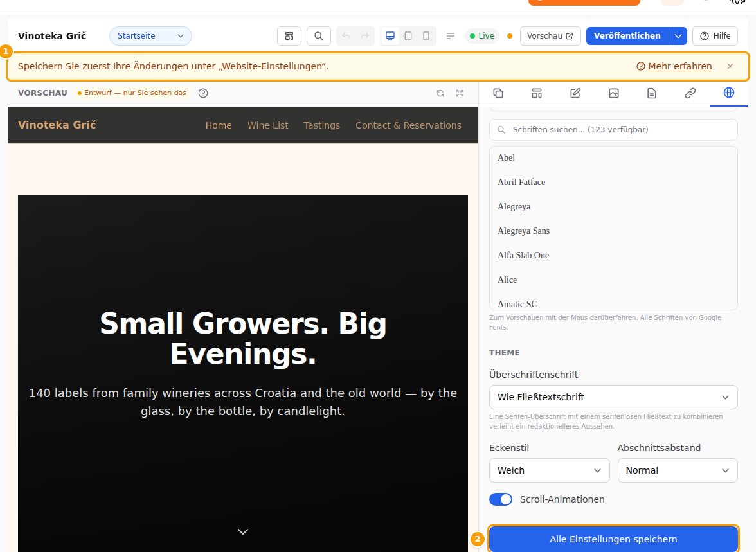The height and width of the screenshot is (552, 756).
Task: Open the Überschriftenschrift dropdown
Action: 613,397
